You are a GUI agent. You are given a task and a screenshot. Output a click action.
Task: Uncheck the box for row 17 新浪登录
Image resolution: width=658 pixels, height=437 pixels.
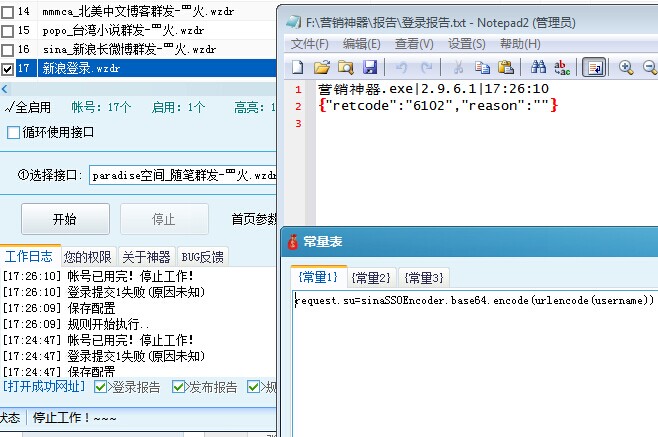8,69
